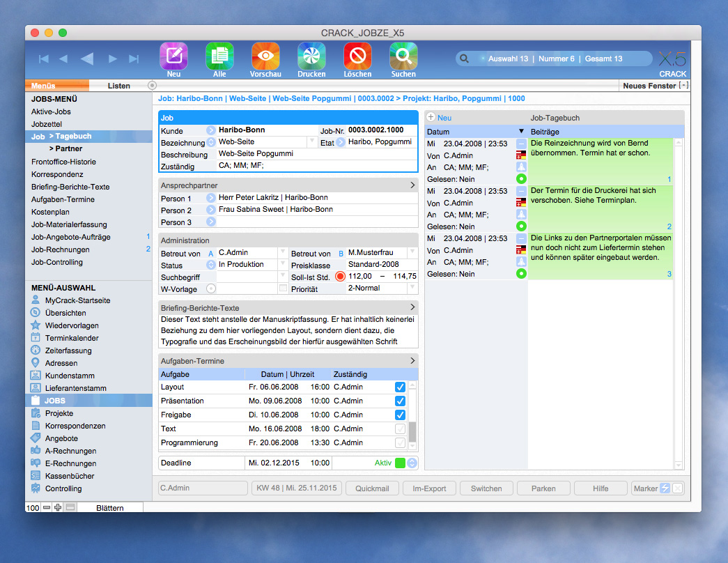Image resolution: width=728 pixels, height=563 pixels.
Task: Adjust the 100 zoom control at bottom left
Action: click(32, 507)
